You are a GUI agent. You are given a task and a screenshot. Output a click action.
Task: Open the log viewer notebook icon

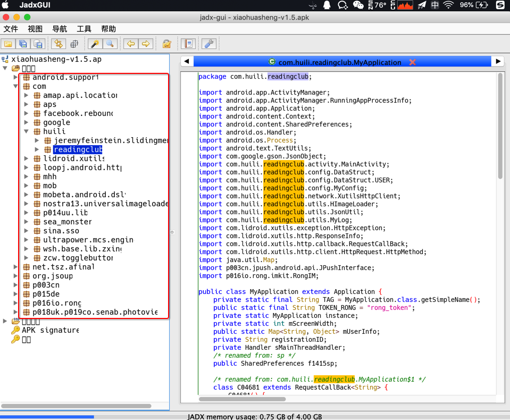(x=188, y=44)
